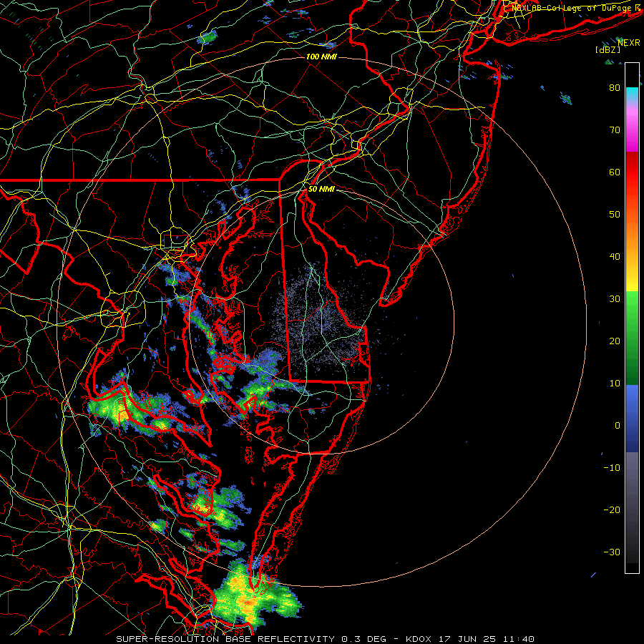
Task: Select the 20 value on the dBZ scale
Action: (615, 341)
